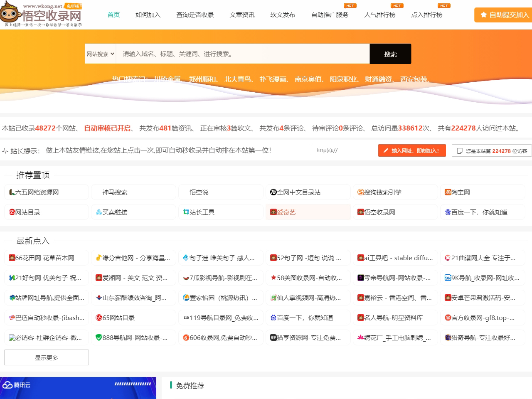Open the 文章资讯 menu
The height and width of the screenshot is (399, 532).
[241, 14]
